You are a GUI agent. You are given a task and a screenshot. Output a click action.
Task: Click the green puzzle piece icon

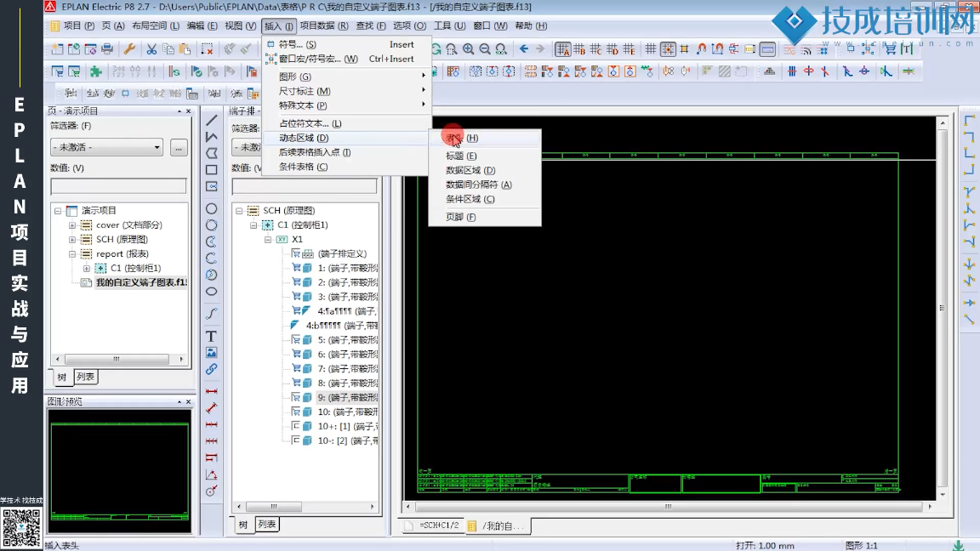coord(95,71)
